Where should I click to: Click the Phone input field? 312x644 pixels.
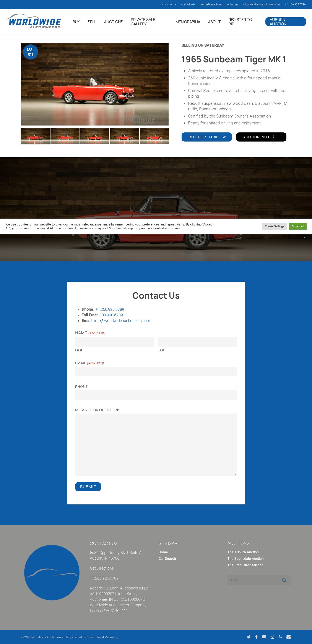click(156, 395)
